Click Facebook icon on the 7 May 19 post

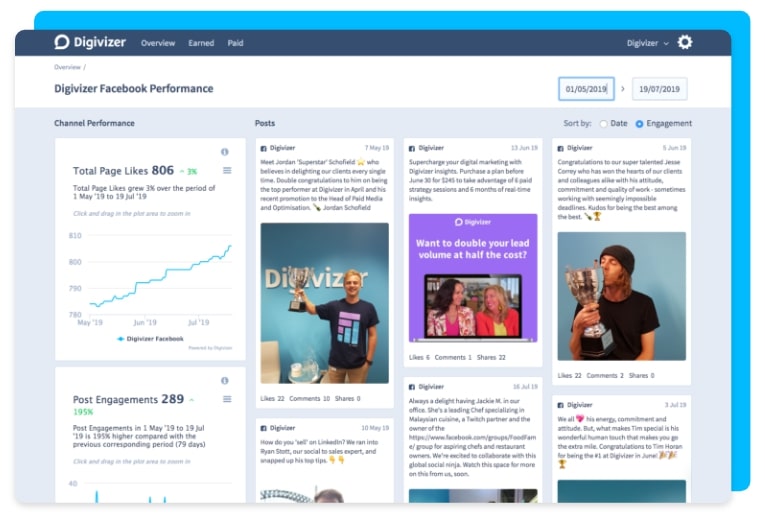tap(263, 148)
